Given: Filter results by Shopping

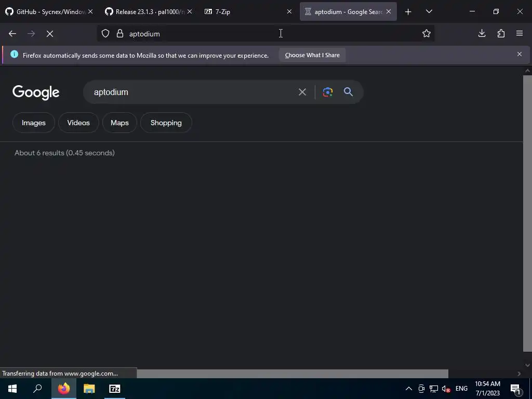Looking at the screenshot, I should click(x=166, y=123).
